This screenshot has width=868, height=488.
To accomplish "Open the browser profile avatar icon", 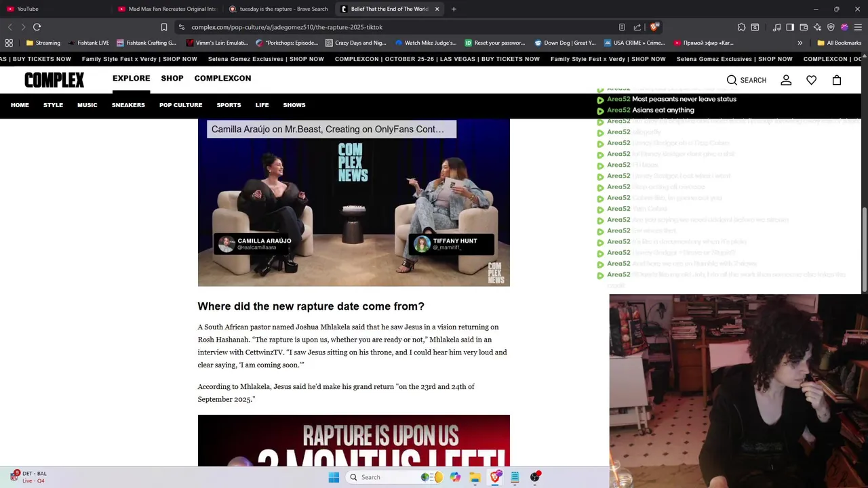I will [844, 27].
